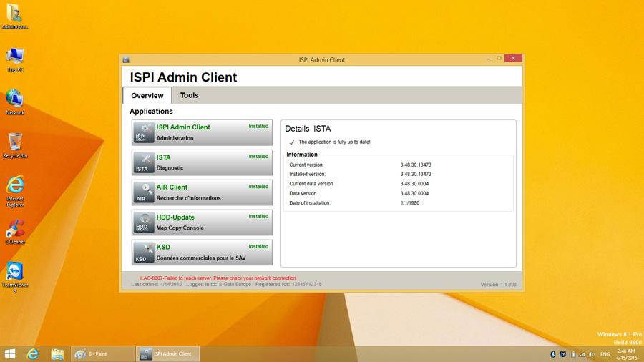
Task: Click the 'Data version' label
Action: pyautogui.click(x=303, y=193)
